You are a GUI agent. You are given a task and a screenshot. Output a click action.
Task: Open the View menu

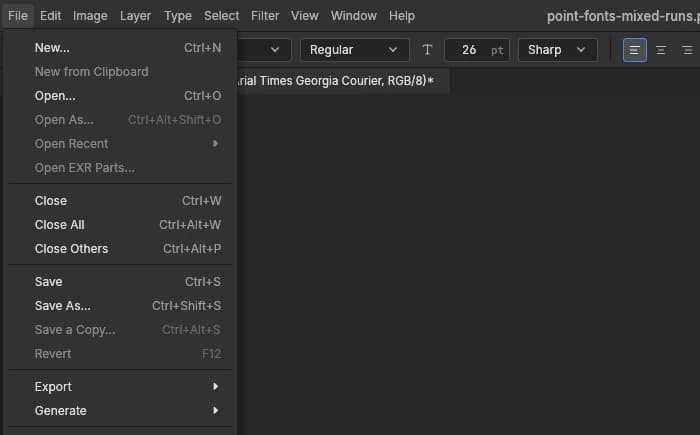pos(304,16)
